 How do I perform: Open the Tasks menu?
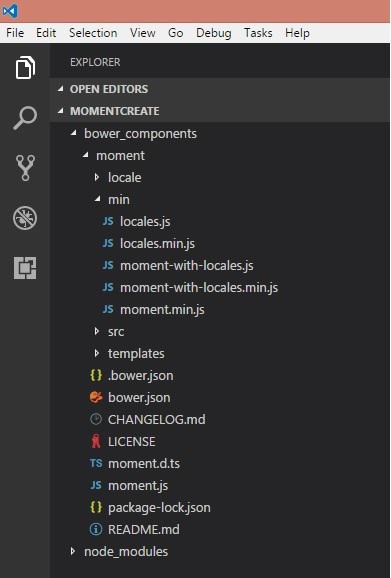[258, 33]
